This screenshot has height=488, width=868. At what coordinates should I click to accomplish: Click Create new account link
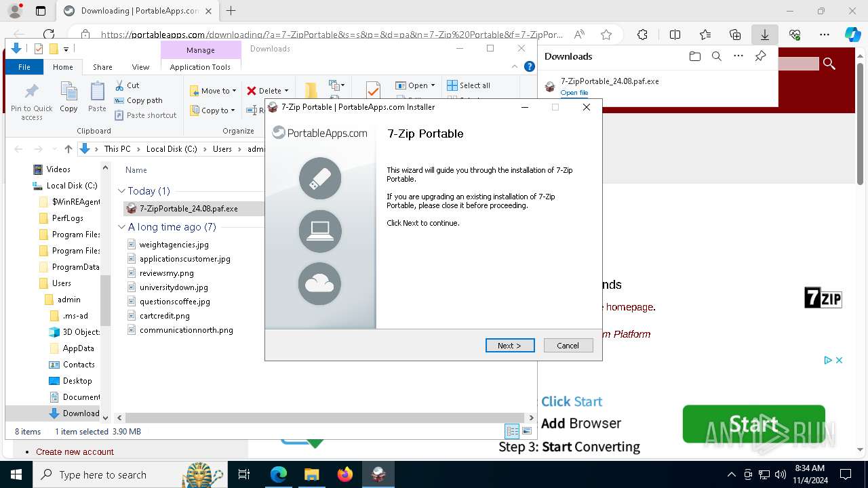pos(75,452)
